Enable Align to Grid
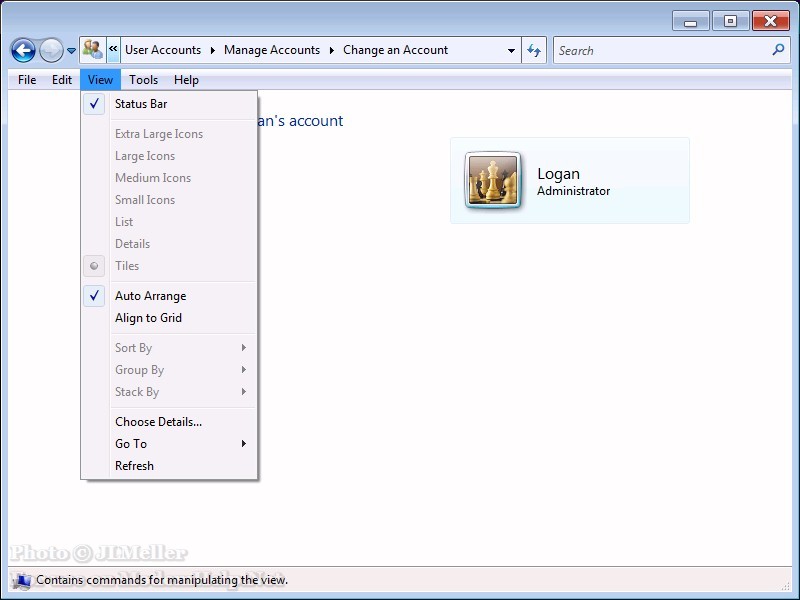 coord(148,318)
